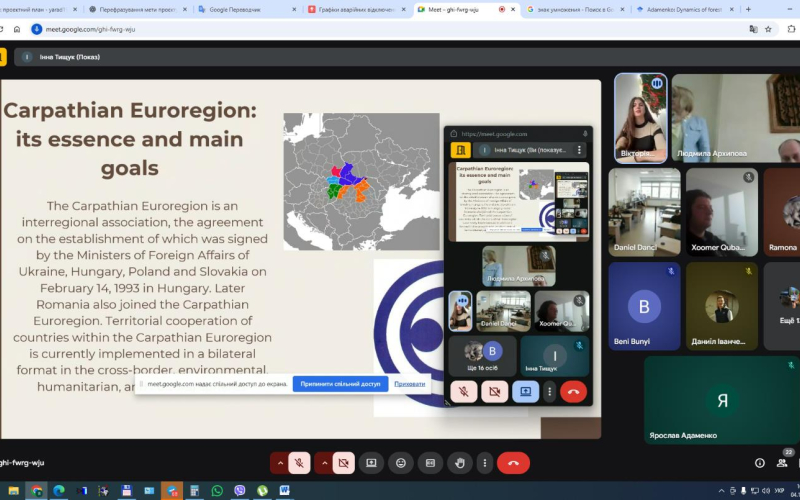Toggle microphone in the picture-in-picture window

tap(464, 392)
